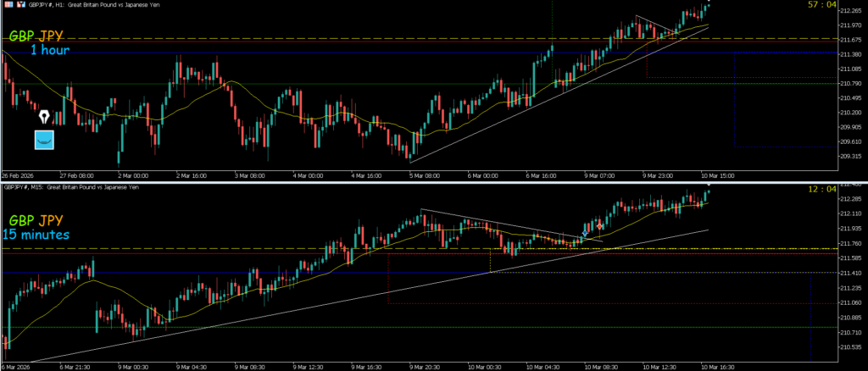
Task: Click the grid icon in H1 chart title bar
Action: tap(5, 4)
